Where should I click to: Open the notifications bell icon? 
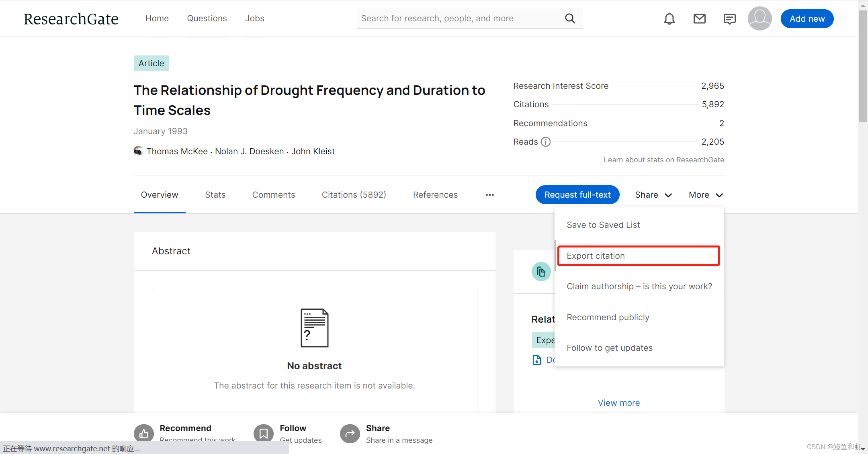tap(669, 18)
